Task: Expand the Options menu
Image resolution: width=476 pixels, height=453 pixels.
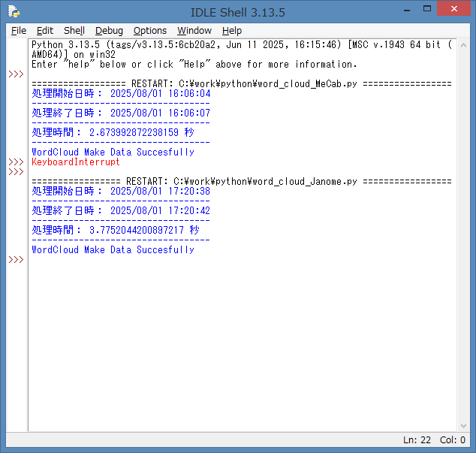Action: (x=150, y=31)
